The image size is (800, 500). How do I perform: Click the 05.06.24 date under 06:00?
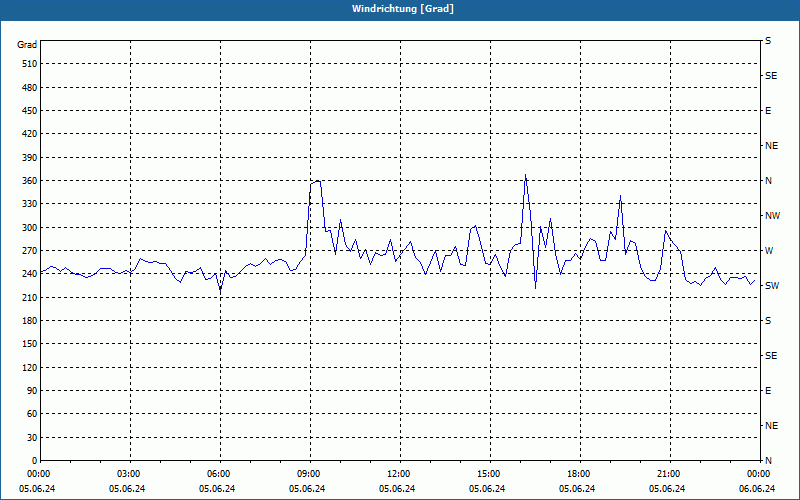217,489
